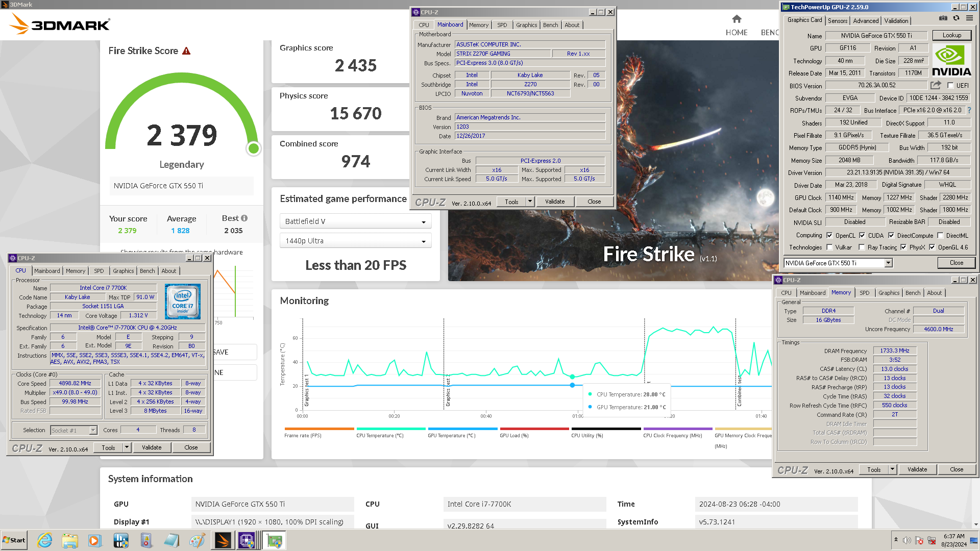Click Validate in CPU-Z Memory window
The width and height of the screenshot is (980, 551).
click(x=917, y=469)
